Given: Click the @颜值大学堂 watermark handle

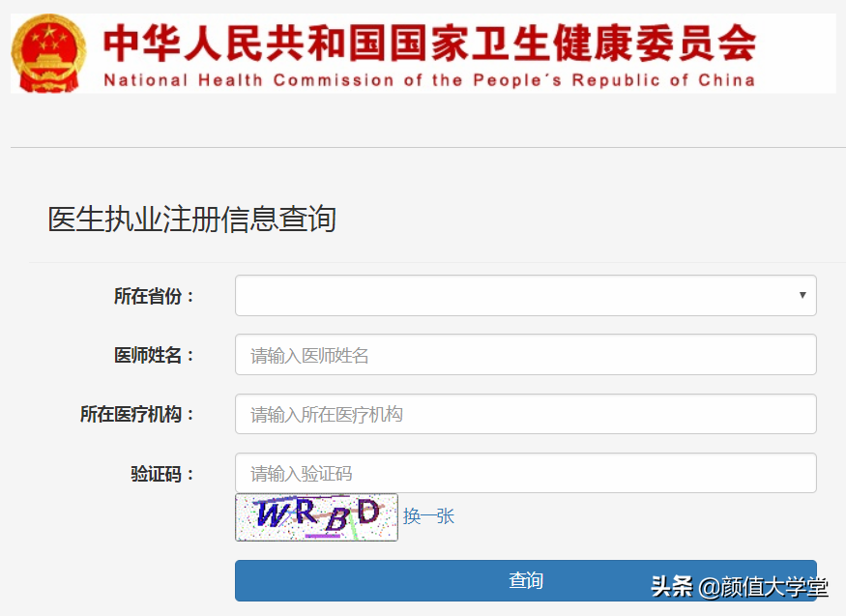Looking at the screenshot, I should (x=763, y=587).
